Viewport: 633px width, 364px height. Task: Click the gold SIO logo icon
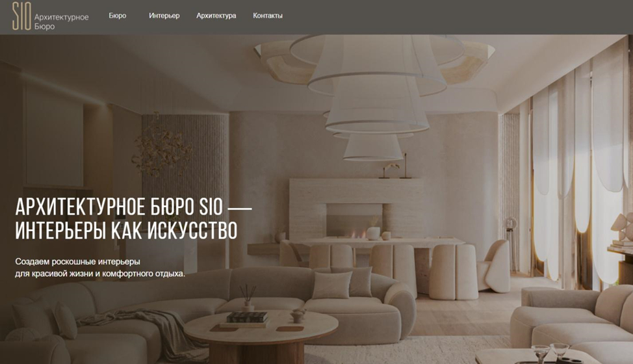(x=21, y=16)
